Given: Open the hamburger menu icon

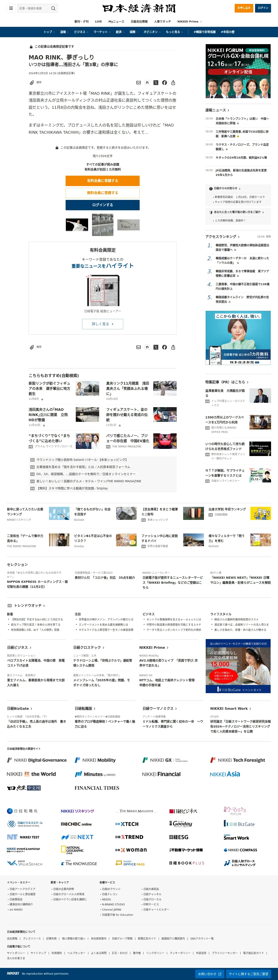Looking at the screenshot, I should 11,8.
